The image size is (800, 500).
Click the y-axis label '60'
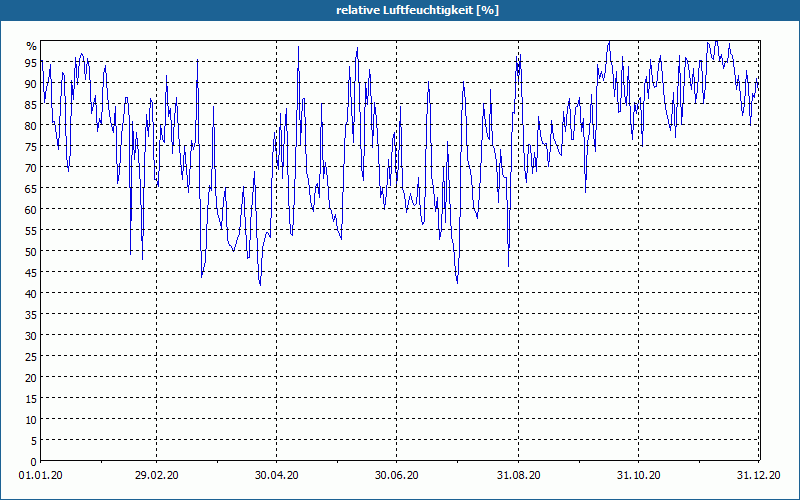[32, 210]
